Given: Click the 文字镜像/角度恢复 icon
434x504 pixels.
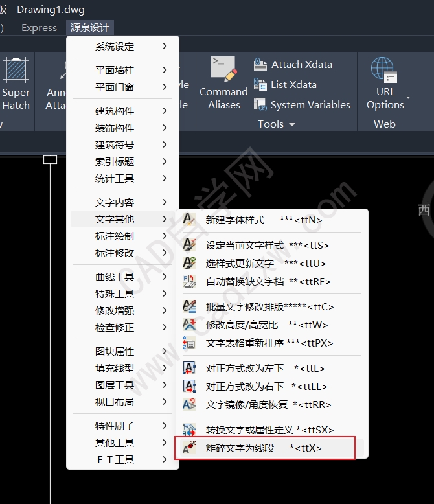Looking at the screenshot, I should click(189, 404).
